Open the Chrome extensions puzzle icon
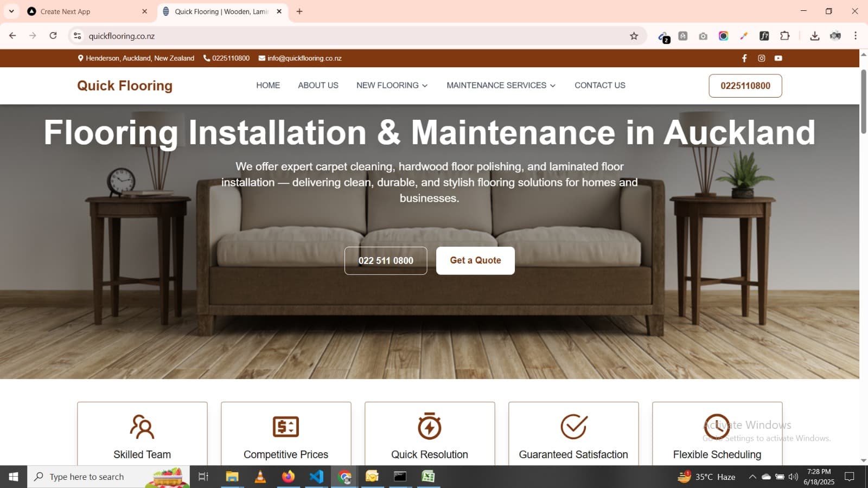Viewport: 868px width, 488px height. pyautogui.click(x=784, y=36)
